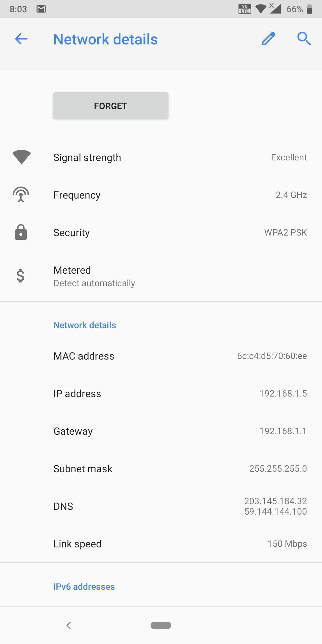Tap the pencil edit icon

pos(268,39)
